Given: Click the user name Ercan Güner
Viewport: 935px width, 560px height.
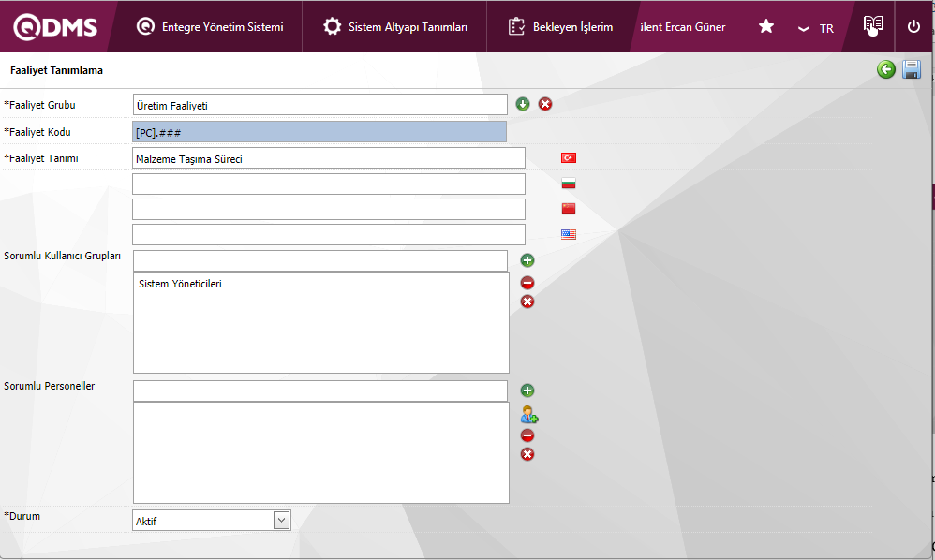Looking at the screenshot, I should [x=683, y=27].
